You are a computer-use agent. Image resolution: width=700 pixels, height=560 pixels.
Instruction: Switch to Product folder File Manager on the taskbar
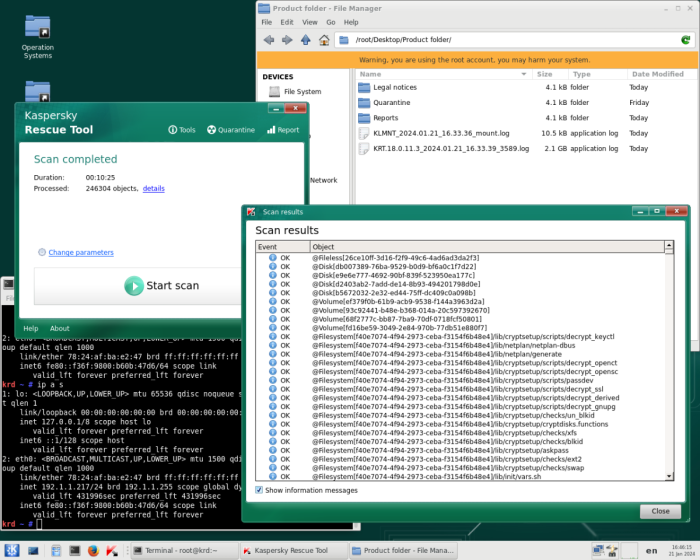pyautogui.click(x=404, y=550)
